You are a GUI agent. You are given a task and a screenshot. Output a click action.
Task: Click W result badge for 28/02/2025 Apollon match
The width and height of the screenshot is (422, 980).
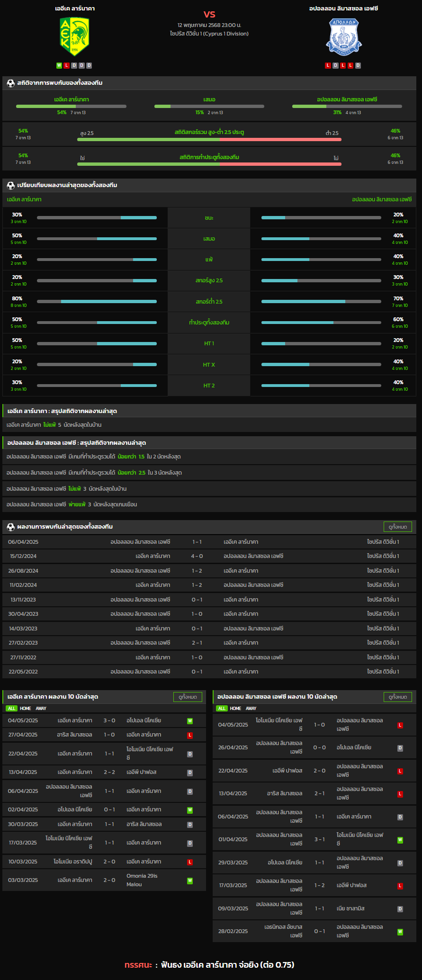[x=400, y=932]
